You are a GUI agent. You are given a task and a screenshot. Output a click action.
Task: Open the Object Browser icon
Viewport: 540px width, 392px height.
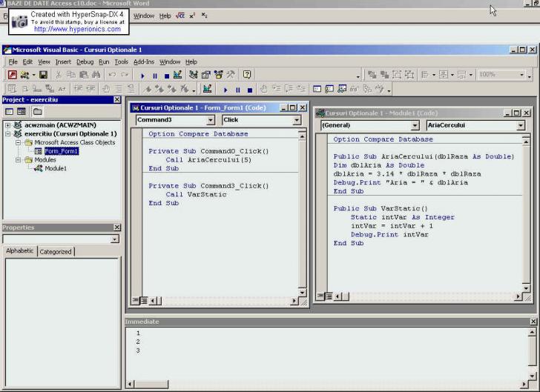[218, 75]
